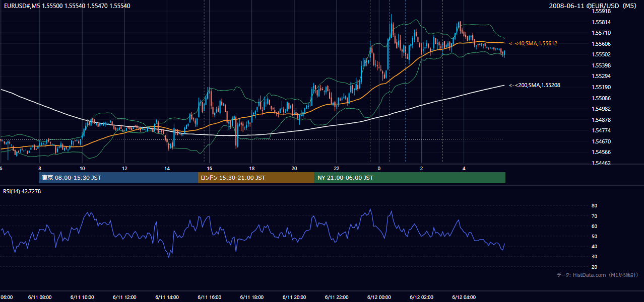Click the 6/11 18:00 date label

(251, 297)
